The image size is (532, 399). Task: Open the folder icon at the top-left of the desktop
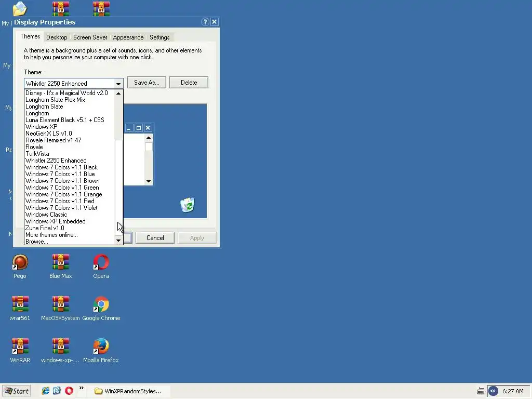pos(20,8)
